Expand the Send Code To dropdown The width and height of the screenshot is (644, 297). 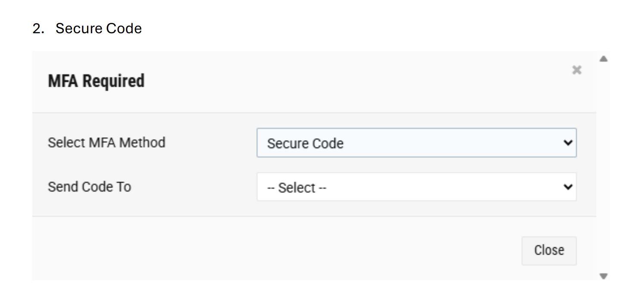tap(416, 187)
